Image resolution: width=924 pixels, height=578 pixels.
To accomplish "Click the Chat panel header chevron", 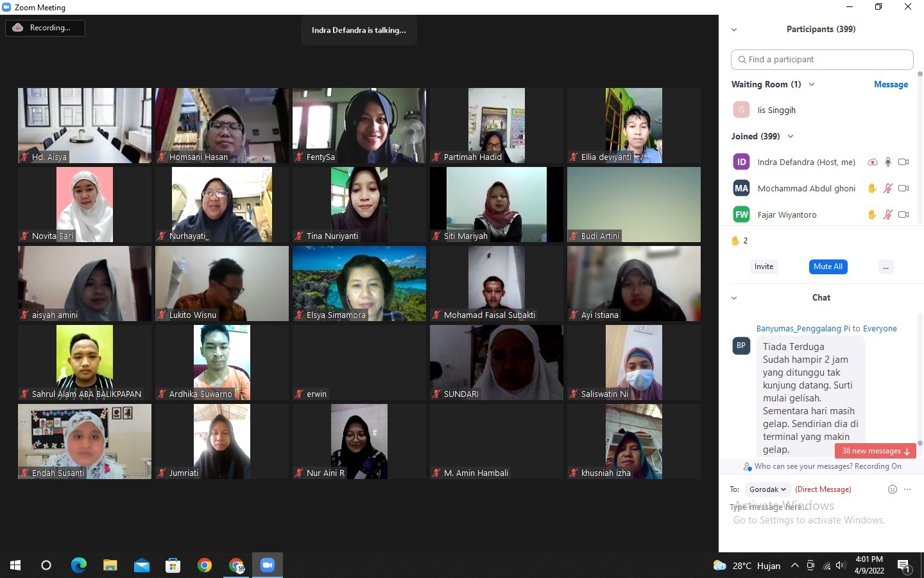I will pyautogui.click(x=734, y=298).
